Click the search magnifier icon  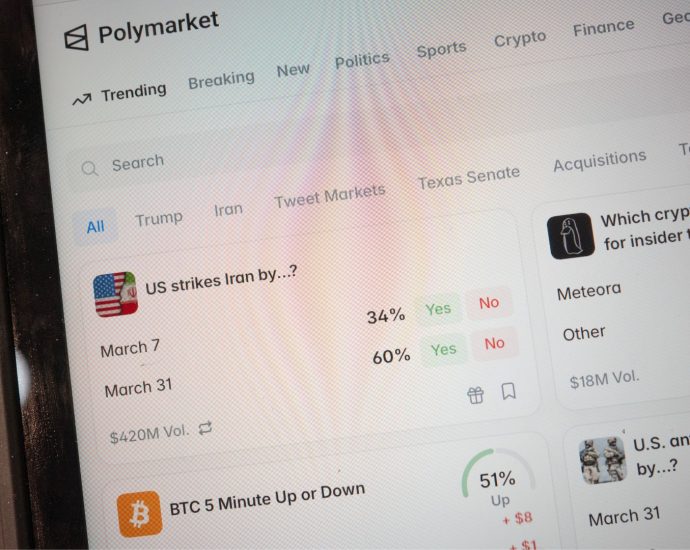point(90,169)
